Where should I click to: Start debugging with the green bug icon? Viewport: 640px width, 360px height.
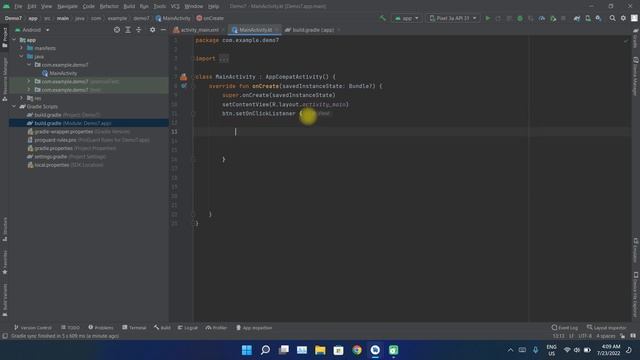[520, 18]
